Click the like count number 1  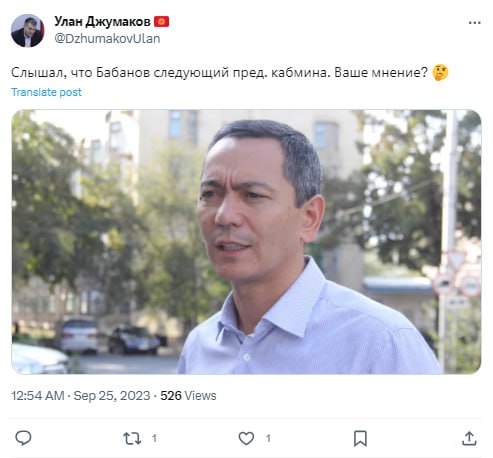point(268,438)
